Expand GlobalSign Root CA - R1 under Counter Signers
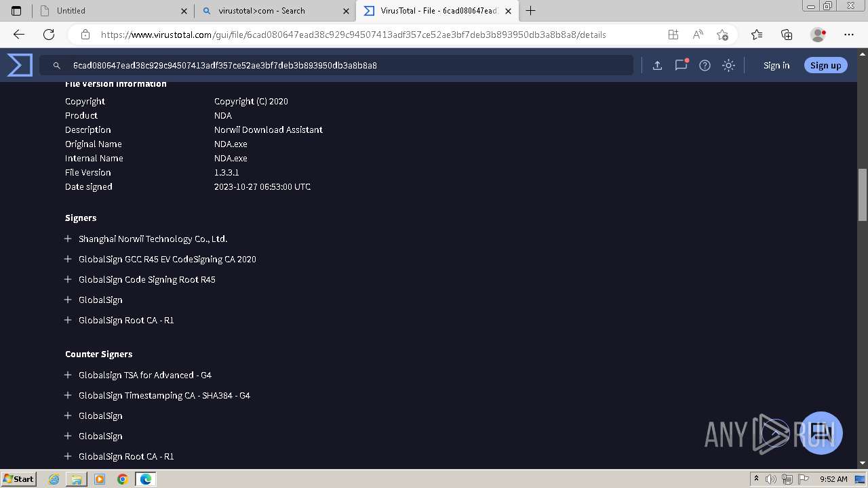 pyautogui.click(x=68, y=456)
